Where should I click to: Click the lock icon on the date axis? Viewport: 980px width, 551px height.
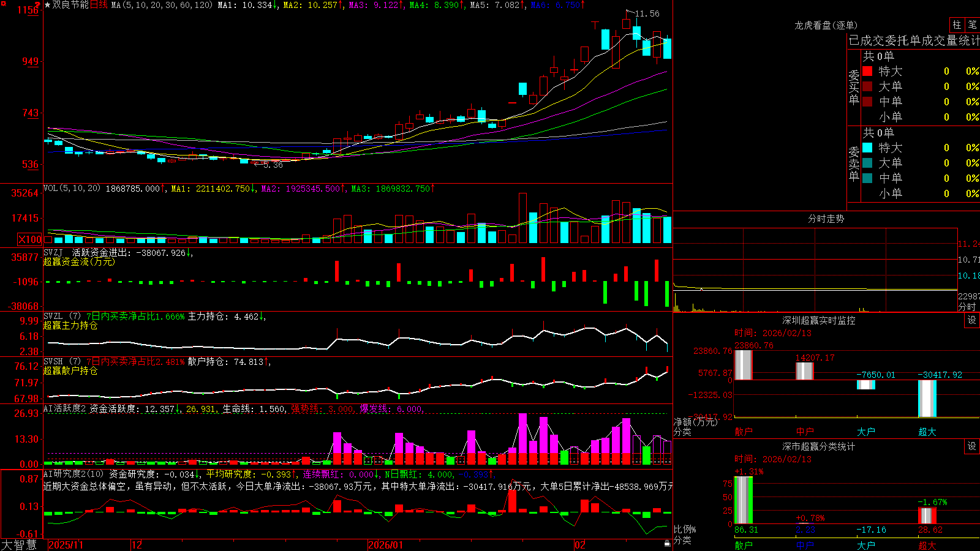click(667, 544)
